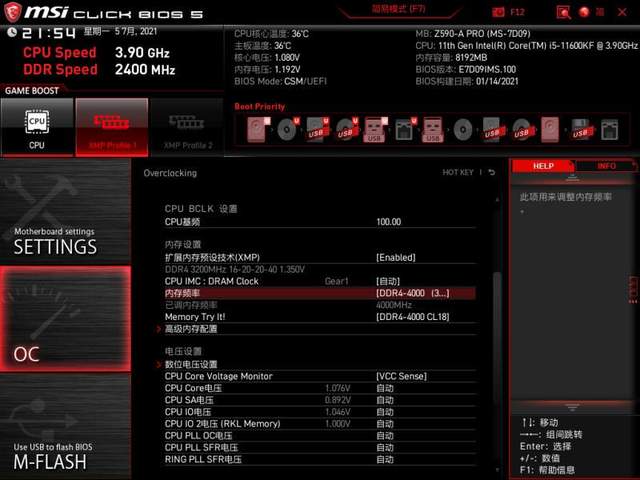Select first USB key boot icon
640x480 pixels.
pos(375,130)
